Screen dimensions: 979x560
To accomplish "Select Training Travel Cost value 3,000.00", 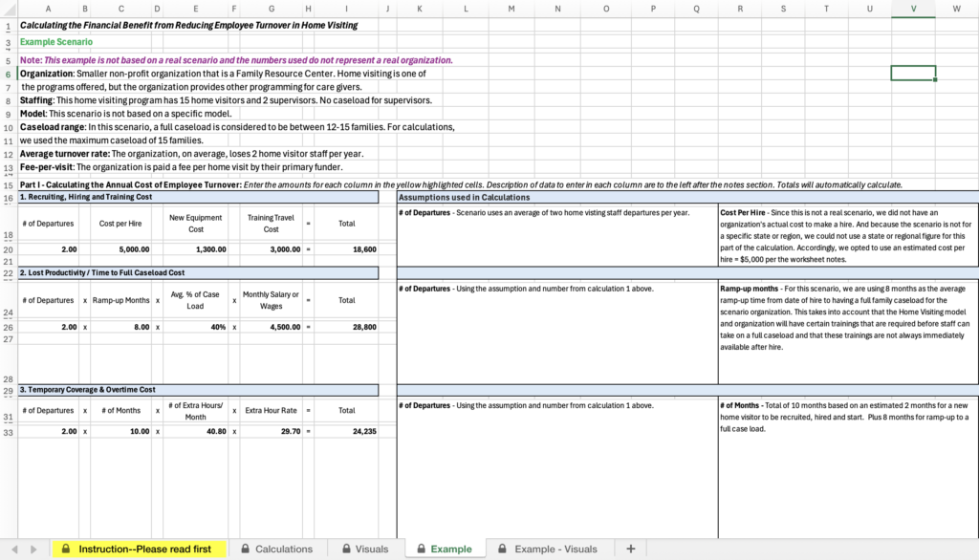I will [x=271, y=249].
